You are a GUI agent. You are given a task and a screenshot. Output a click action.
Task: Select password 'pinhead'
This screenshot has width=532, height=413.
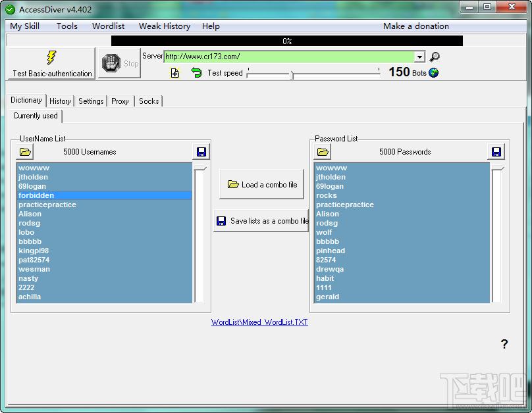[x=402, y=251]
